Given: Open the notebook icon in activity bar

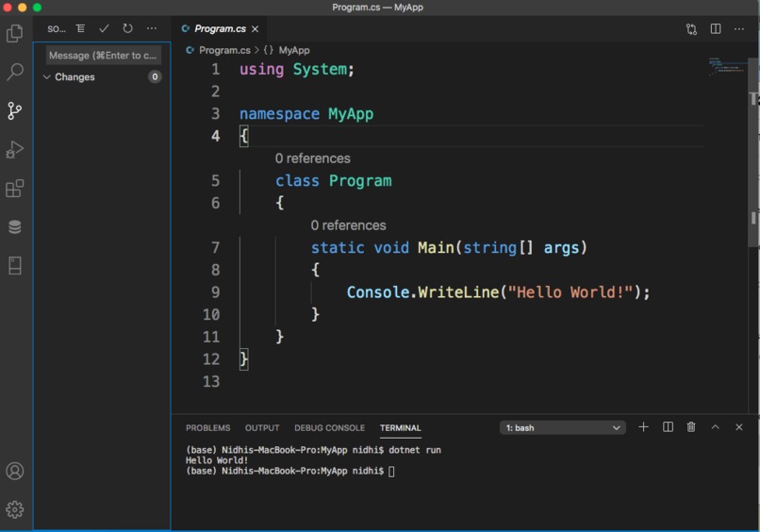Looking at the screenshot, I should pyautogui.click(x=14, y=265).
